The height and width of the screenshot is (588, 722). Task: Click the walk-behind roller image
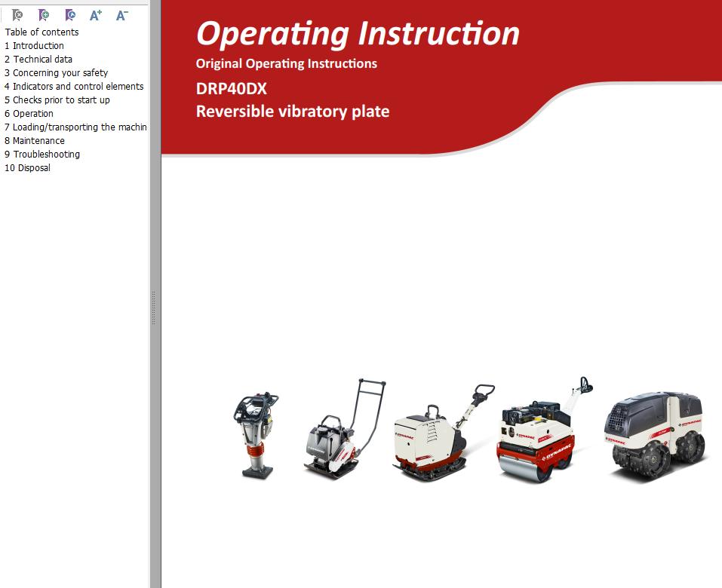coord(544,430)
